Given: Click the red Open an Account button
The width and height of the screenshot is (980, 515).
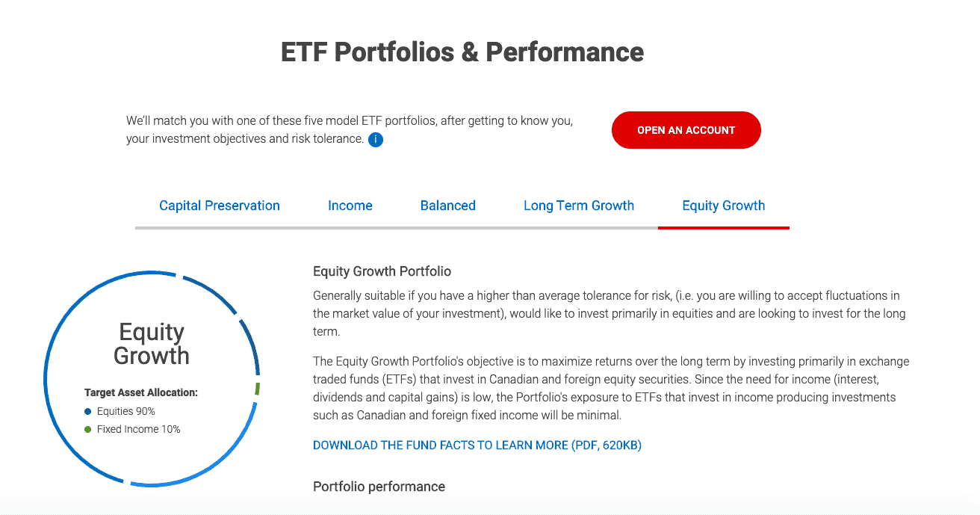Looking at the screenshot, I should click(x=686, y=130).
